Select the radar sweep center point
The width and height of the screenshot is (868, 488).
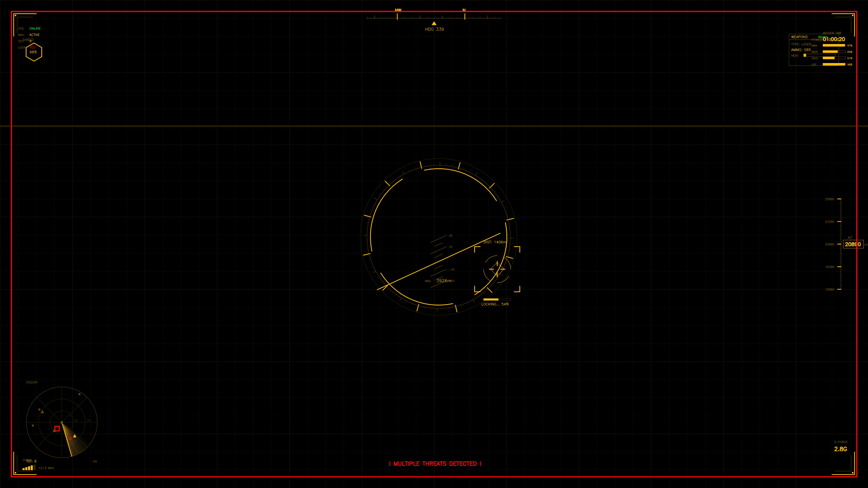[x=62, y=422]
